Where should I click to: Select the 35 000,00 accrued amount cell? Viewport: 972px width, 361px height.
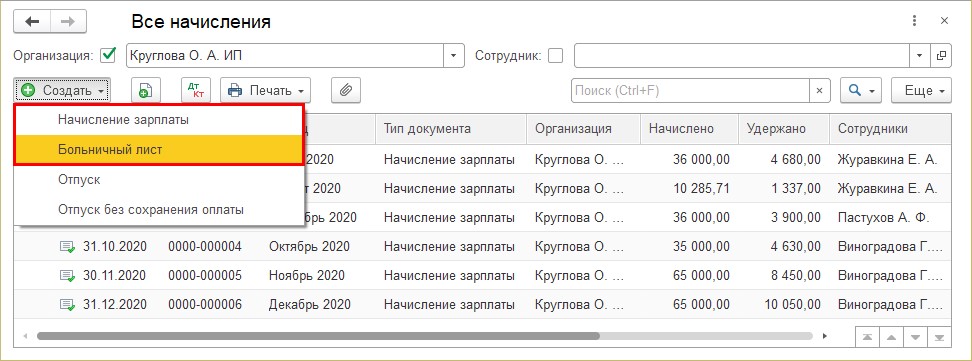[700, 247]
